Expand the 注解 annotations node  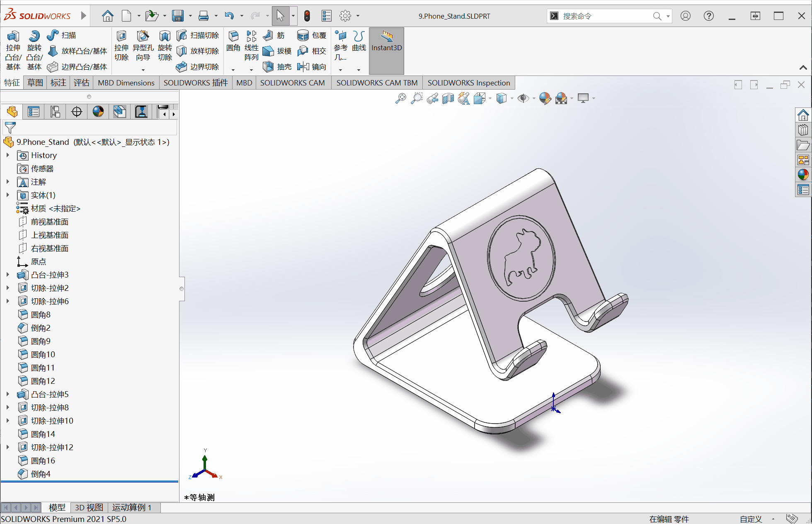[7, 182]
